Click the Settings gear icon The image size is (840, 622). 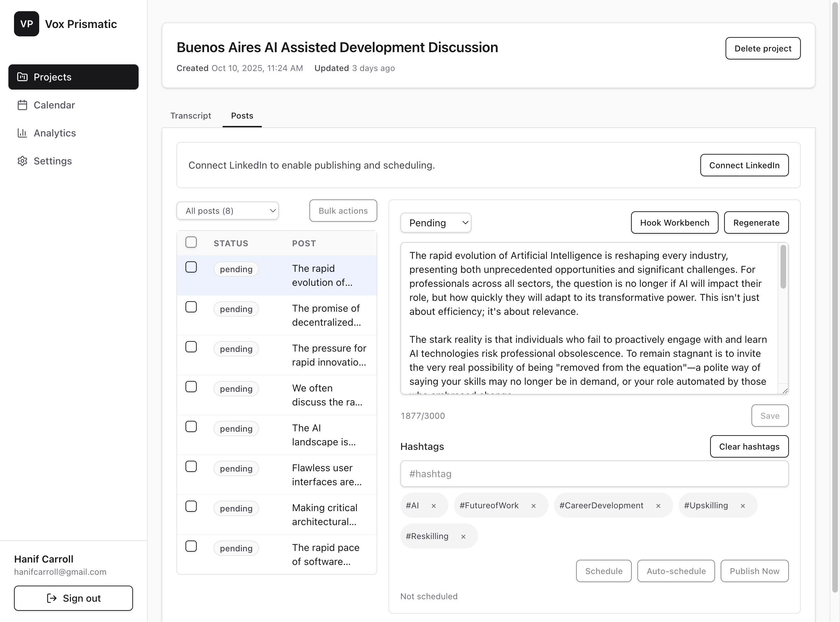(x=23, y=161)
